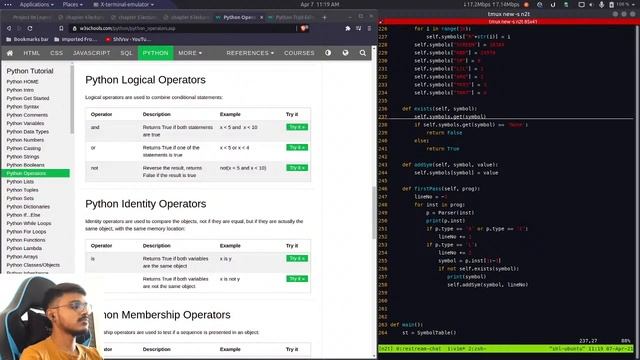Screen dimensions: 640x360
Task: Open Python Dictionaries sidebar link
Action: coord(28,207)
